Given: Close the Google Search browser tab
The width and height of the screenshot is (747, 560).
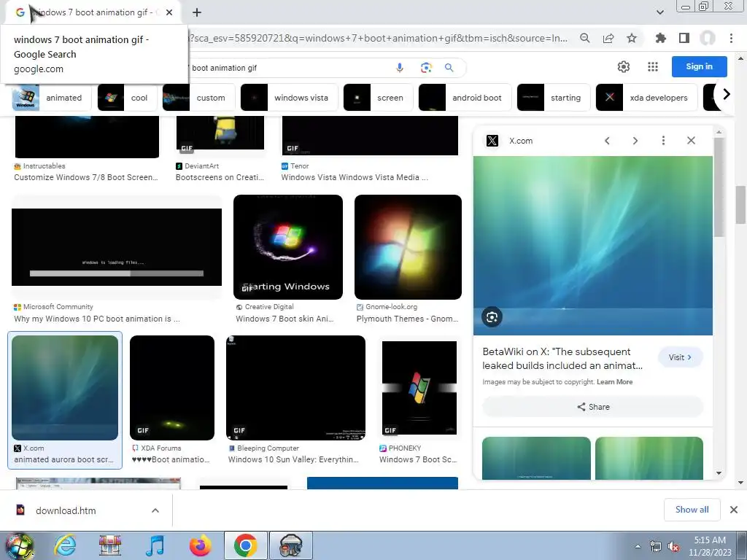Looking at the screenshot, I should pos(169,12).
